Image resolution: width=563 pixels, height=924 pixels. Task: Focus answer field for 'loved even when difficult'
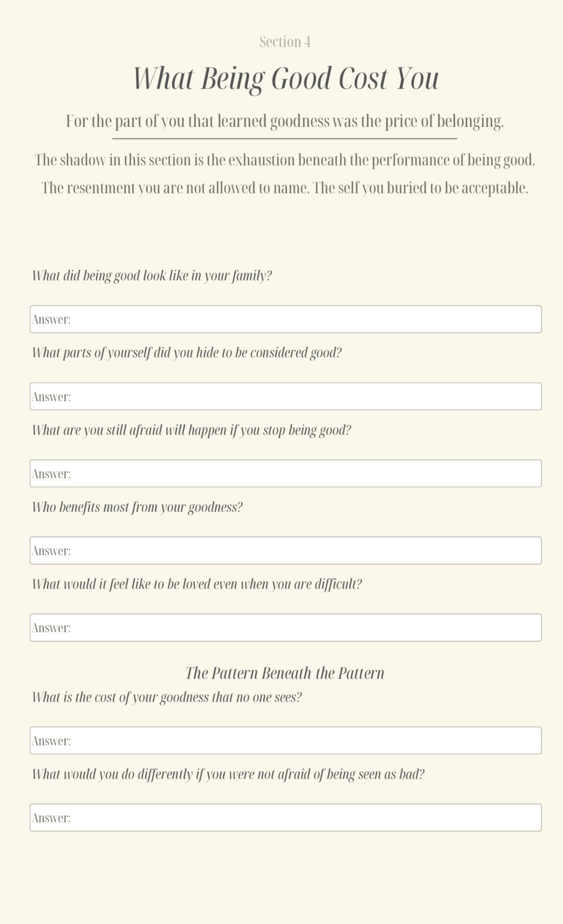pos(285,628)
